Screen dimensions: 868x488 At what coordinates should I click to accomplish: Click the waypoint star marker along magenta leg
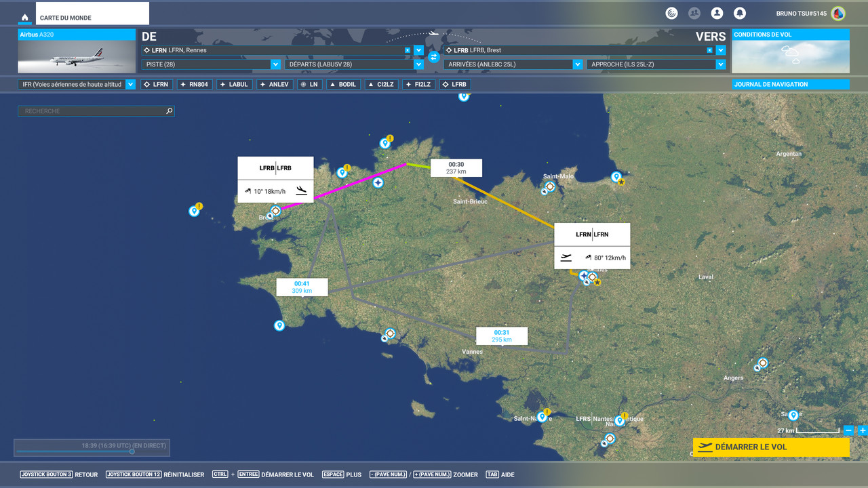coord(378,182)
